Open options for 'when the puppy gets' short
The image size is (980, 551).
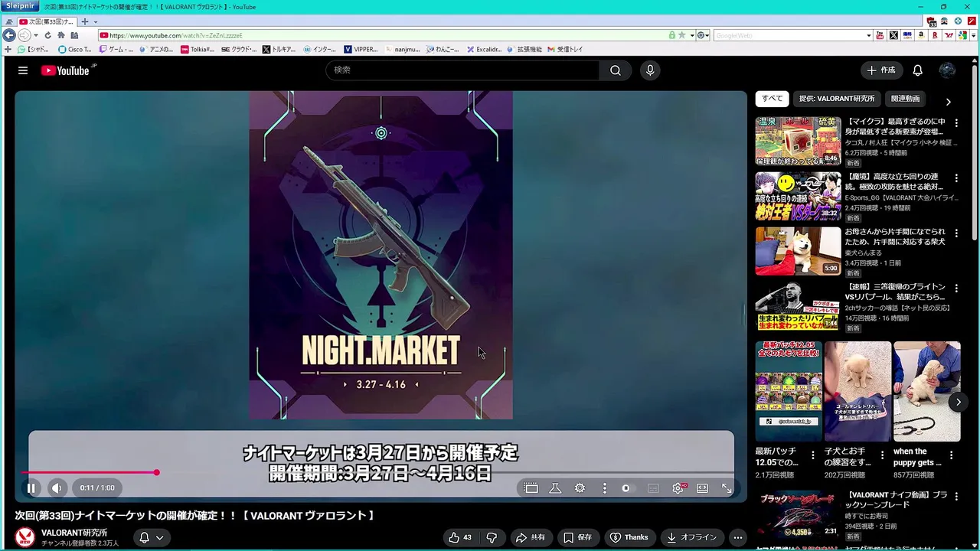coord(952,455)
